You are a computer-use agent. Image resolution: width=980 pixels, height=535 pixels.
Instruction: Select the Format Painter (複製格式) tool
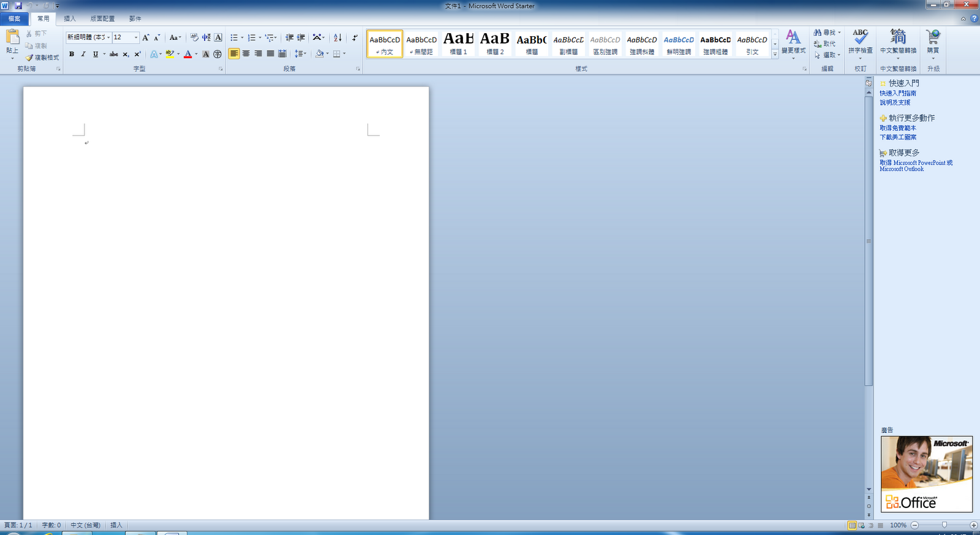(42, 58)
